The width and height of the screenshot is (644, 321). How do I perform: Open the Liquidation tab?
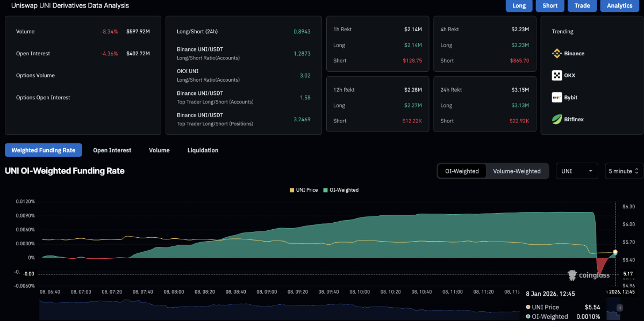203,150
